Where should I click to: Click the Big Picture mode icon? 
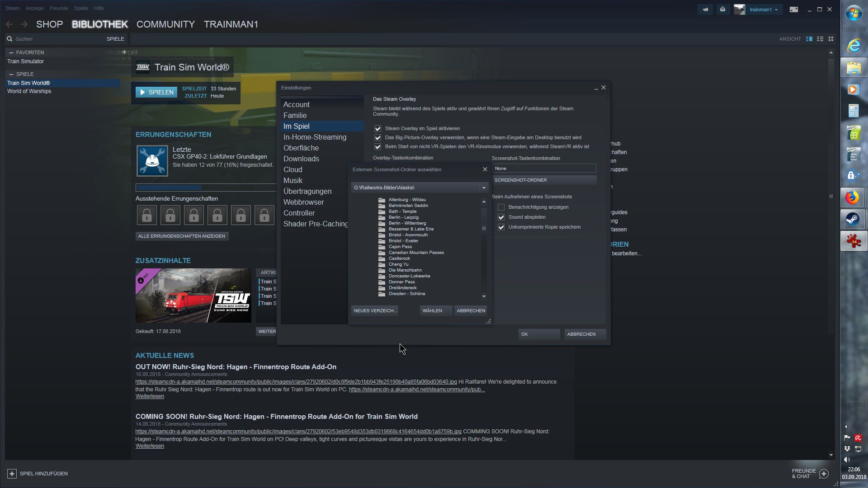(x=793, y=9)
